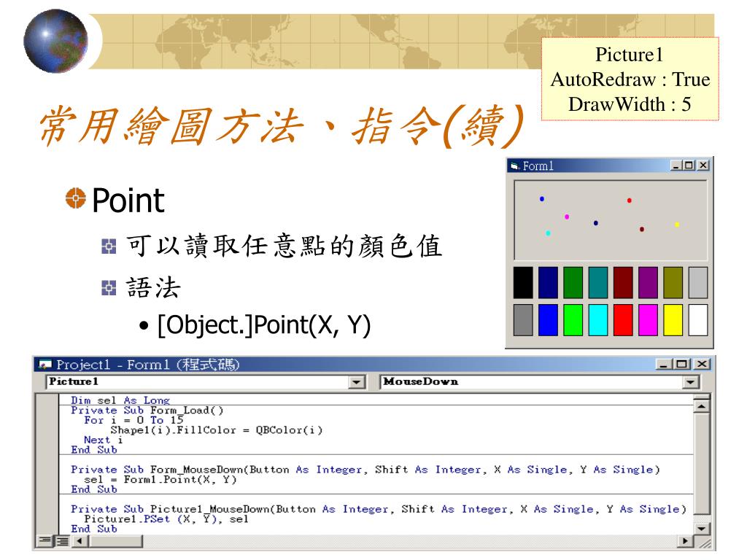The height and width of the screenshot is (560, 747).
Task: Click the 'Private Sub Picture1_MouseDown' line
Action: (x=379, y=509)
